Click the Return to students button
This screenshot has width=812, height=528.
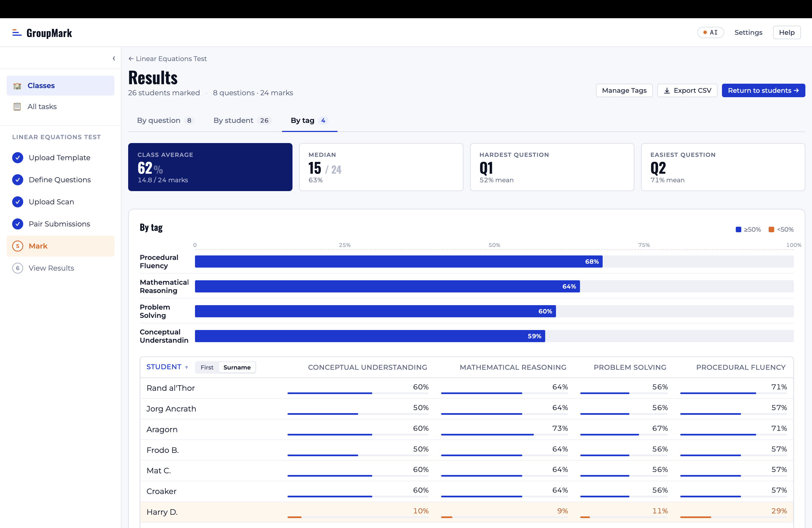coord(763,90)
